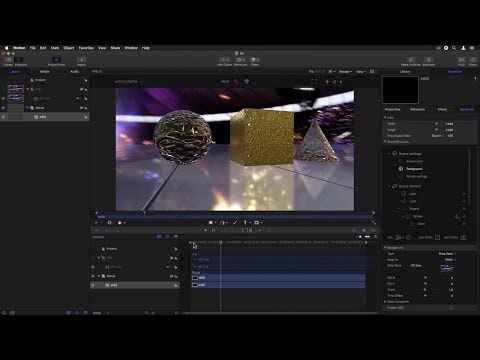
Task: Select the mO2 clip bar in timeline
Action: coord(278,285)
